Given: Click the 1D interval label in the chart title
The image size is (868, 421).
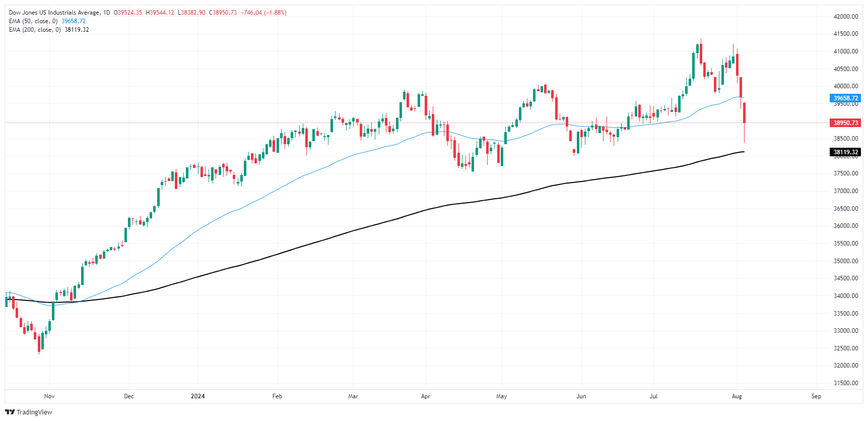Looking at the screenshot, I should pyautogui.click(x=106, y=13).
